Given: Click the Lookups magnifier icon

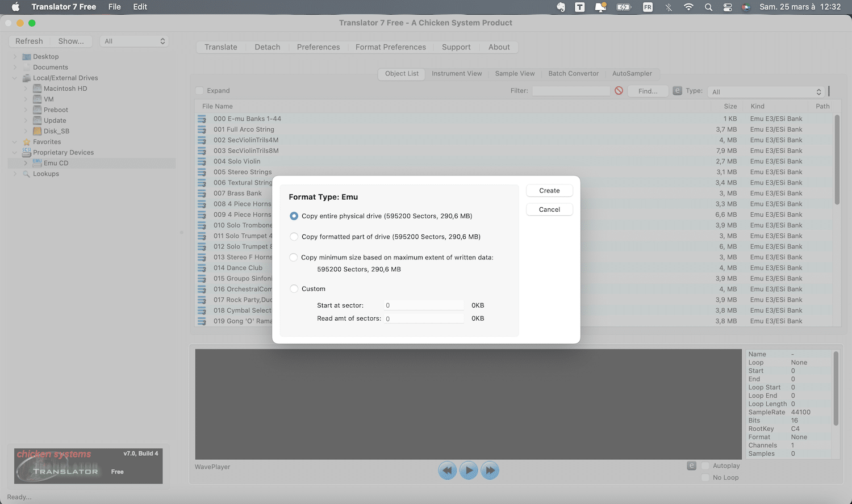Looking at the screenshot, I should [x=27, y=174].
